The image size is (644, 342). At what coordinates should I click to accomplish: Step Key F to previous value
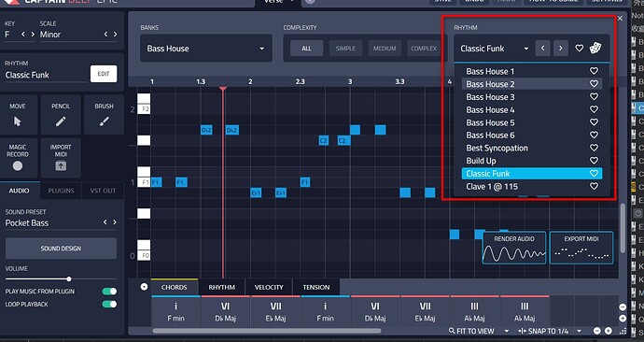pyautogui.click(x=23, y=35)
